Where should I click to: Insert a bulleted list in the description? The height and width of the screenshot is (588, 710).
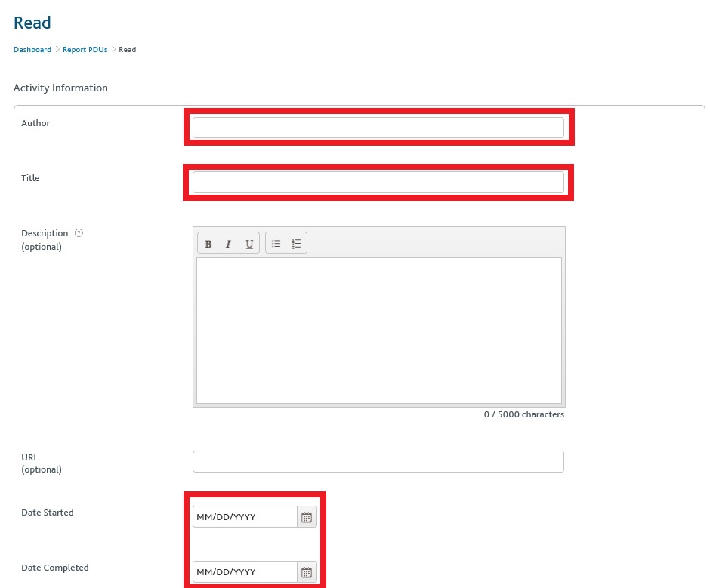[276, 244]
